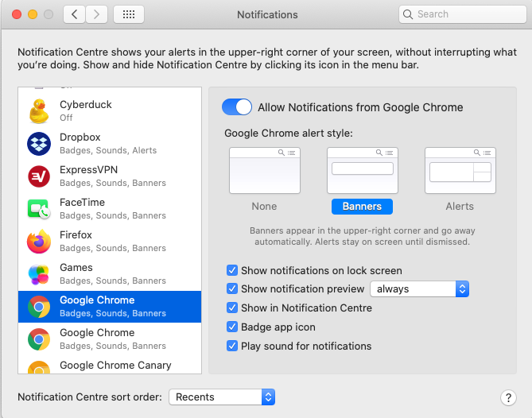This screenshot has width=532, height=418.
Task: Click the Google Chrome Canary icon
Action: [39, 367]
